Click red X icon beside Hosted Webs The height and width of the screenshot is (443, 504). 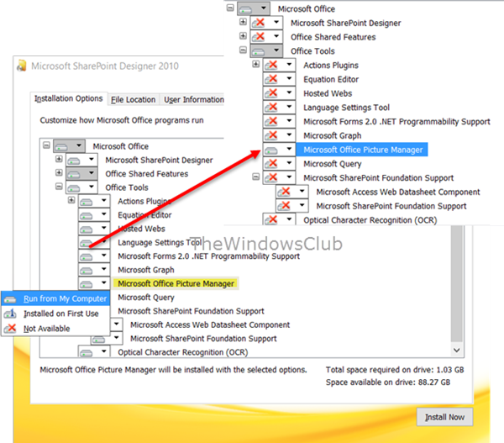click(271, 93)
